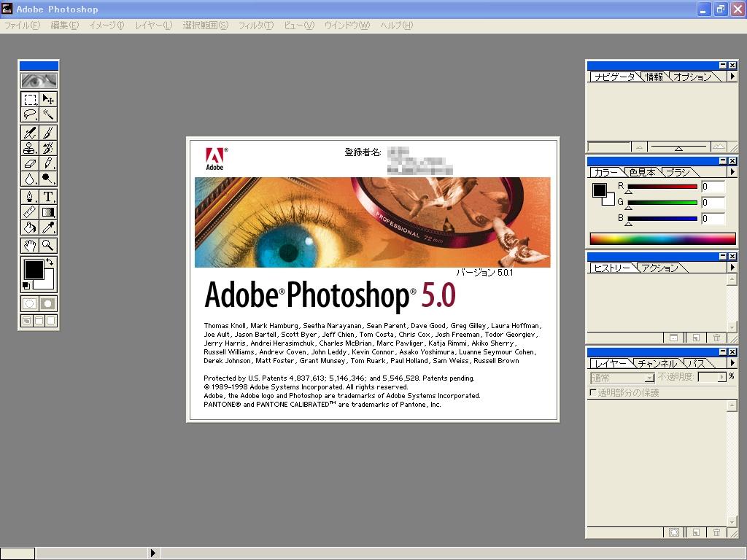Select the Zoom magnifier tool

47,245
